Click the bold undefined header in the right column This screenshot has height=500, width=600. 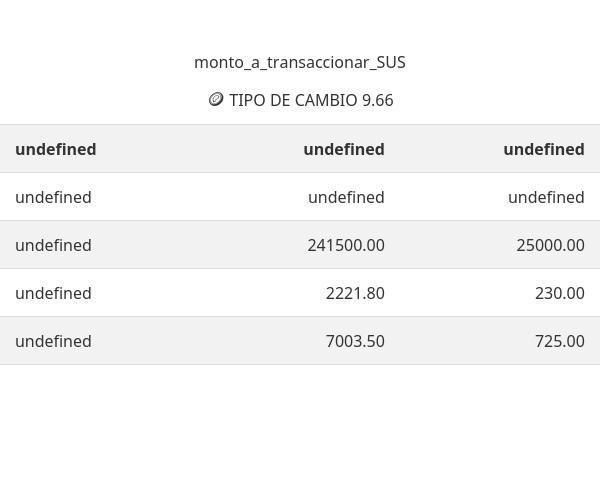pos(544,149)
